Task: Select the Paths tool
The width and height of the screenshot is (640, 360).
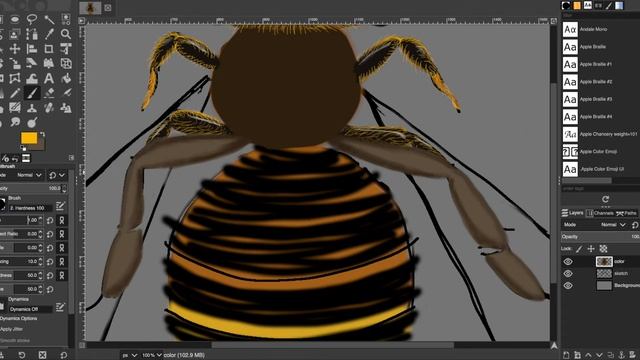Action: click(x=32, y=34)
